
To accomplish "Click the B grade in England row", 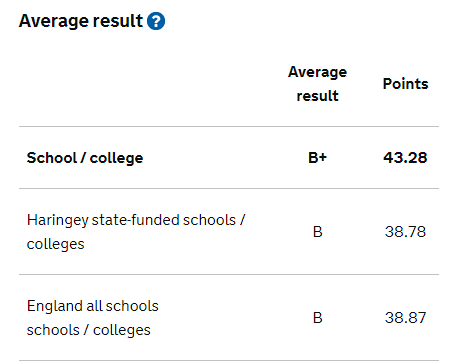I will tap(318, 318).
